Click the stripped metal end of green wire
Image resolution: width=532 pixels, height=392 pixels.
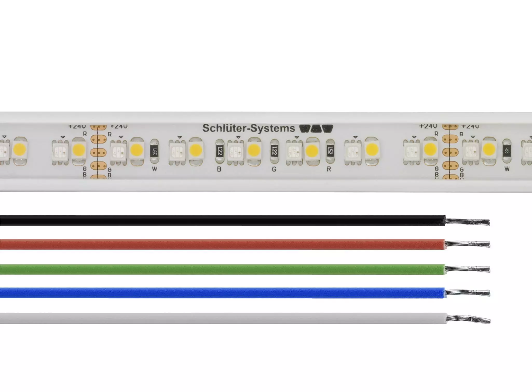468,269
